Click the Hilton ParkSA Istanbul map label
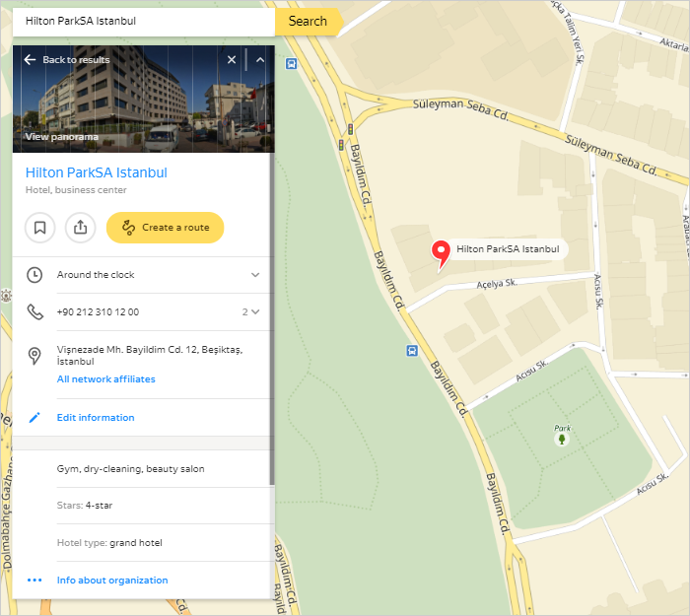The height and width of the screenshot is (616, 690). [x=508, y=249]
